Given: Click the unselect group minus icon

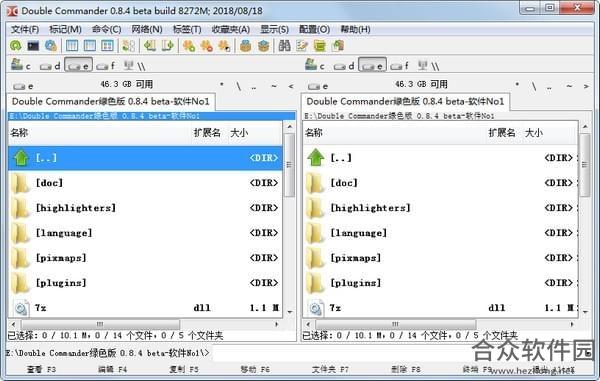Looking at the screenshot, I should (206, 46).
